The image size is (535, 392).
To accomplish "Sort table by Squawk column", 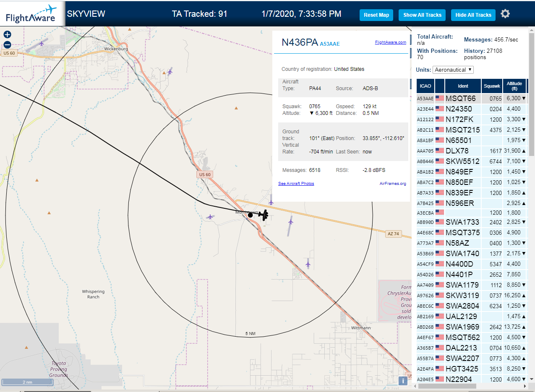I will pyautogui.click(x=492, y=86).
